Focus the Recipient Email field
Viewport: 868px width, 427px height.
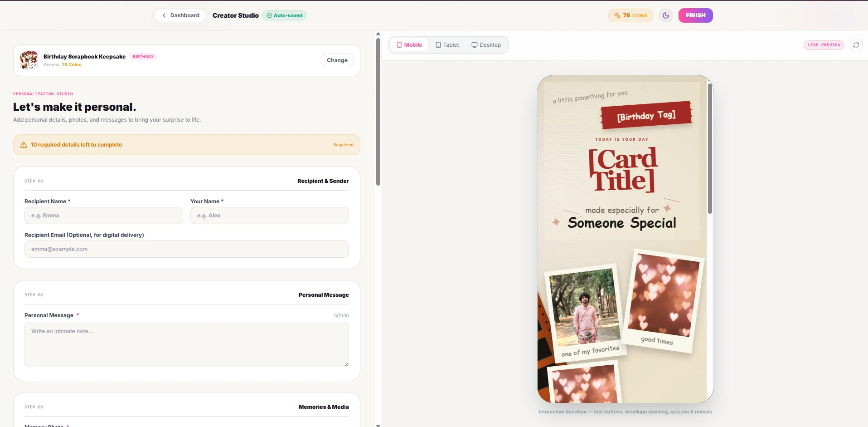tap(187, 249)
